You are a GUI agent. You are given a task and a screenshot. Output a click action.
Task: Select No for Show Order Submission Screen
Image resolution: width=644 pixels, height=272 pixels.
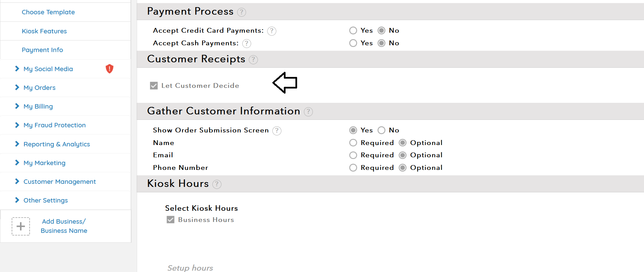[382, 130]
